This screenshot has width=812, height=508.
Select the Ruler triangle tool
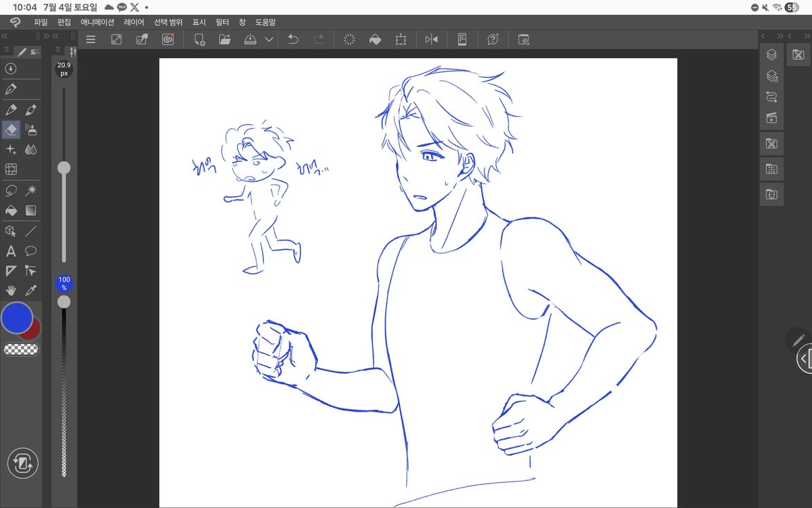point(11,271)
